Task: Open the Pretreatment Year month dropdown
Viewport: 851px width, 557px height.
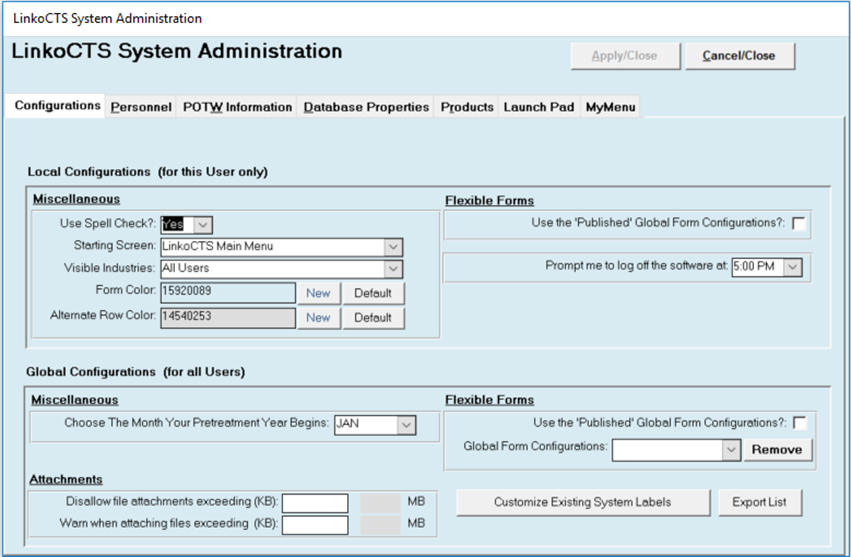Action: [407, 425]
